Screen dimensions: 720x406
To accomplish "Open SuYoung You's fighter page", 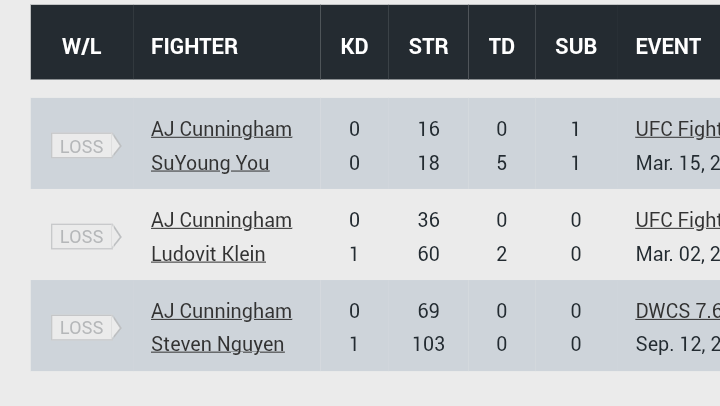I will (x=210, y=163).
